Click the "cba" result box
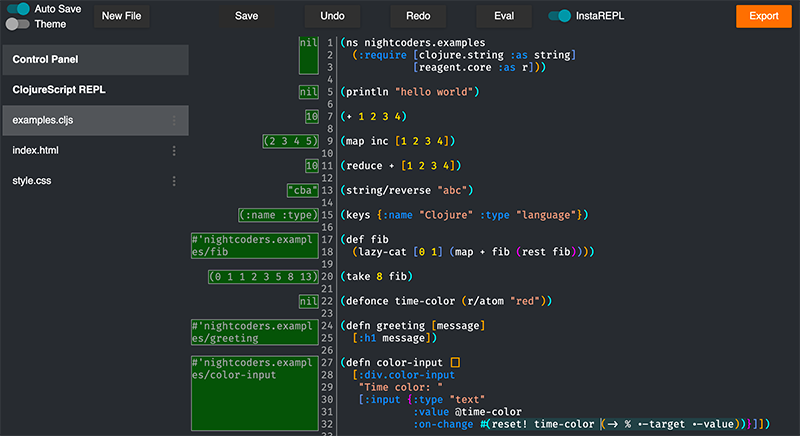 coord(303,190)
